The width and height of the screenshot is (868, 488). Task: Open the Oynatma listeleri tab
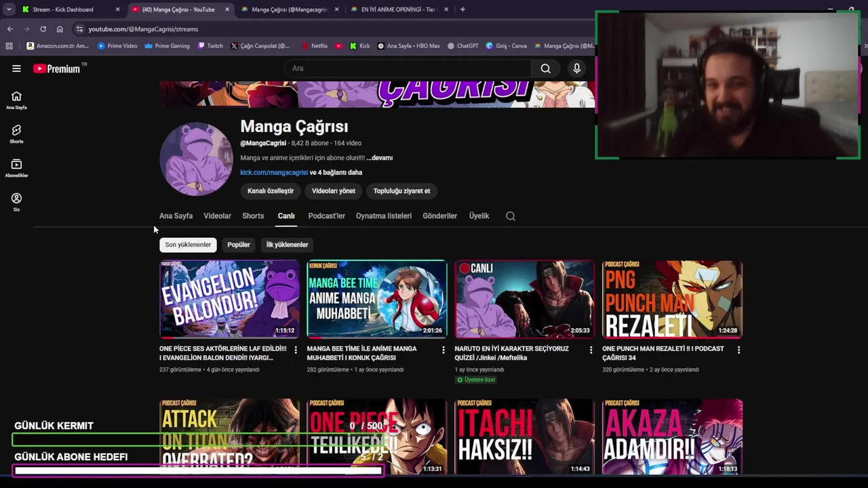click(x=384, y=216)
